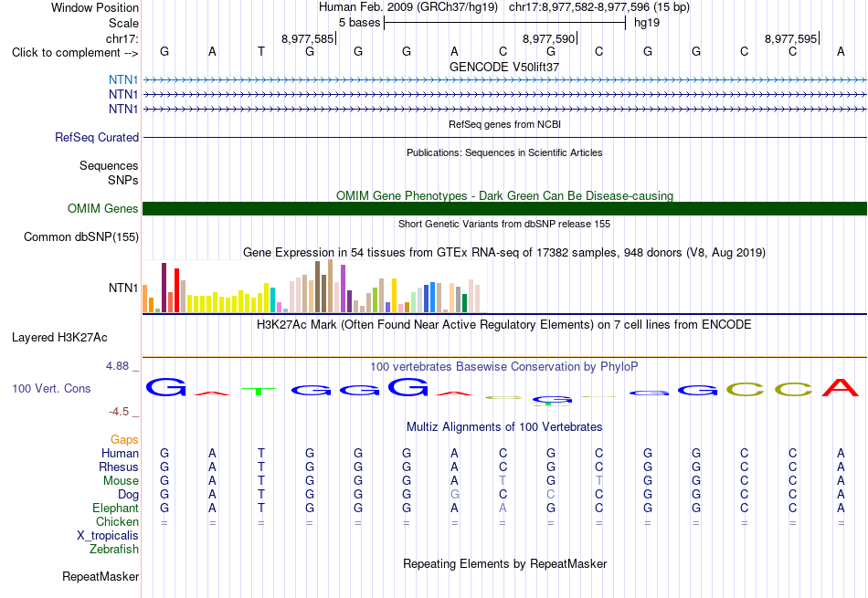The image size is (868, 598).
Task: Click the red bar in GTEx expression chart
Action: [x=177, y=290]
